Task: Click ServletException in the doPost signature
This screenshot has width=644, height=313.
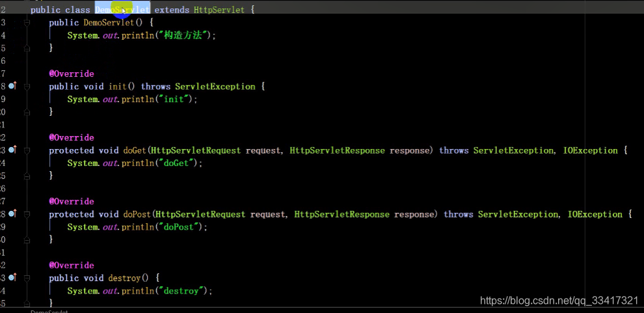Action: point(518,214)
